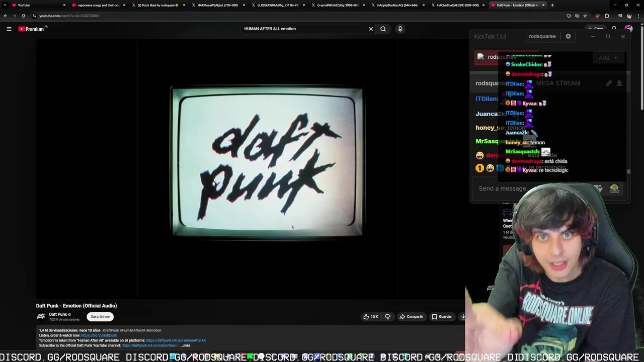Image resolution: width=644 pixels, height=362 pixels.
Task: Click the #HumanAfterAll hashtag
Action: tap(133, 330)
